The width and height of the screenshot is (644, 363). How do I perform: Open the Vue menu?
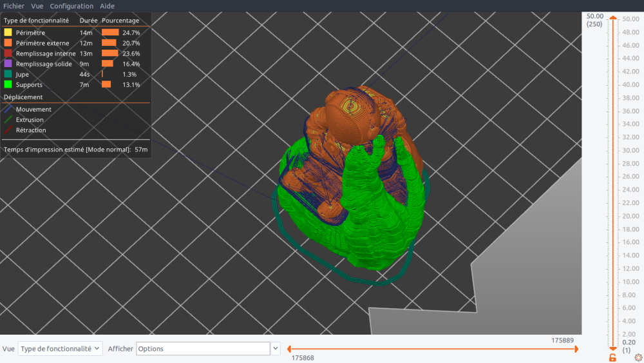[x=37, y=6]
